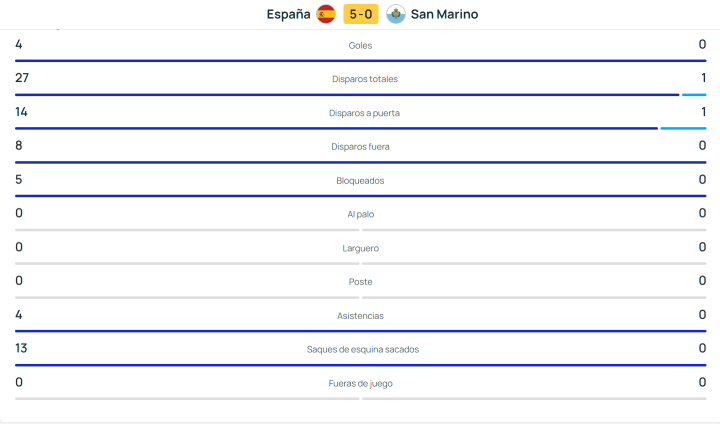Image resolution: width=720 pixels, height=424 pixels.
Task: Select the Disparos totales label
Action: (360, 79)
